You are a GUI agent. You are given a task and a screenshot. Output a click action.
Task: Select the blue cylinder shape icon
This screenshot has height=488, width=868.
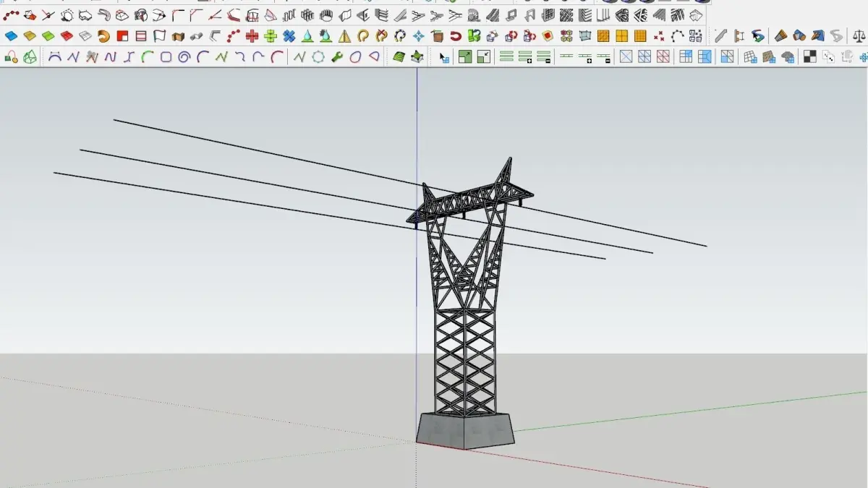point(799,35)
